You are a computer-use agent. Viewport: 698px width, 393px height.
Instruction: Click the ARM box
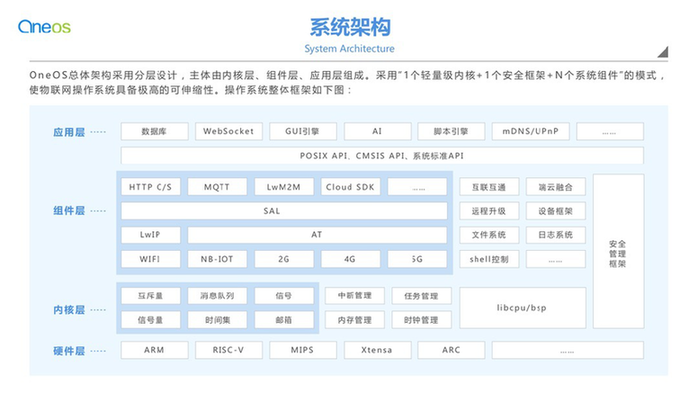154,350
